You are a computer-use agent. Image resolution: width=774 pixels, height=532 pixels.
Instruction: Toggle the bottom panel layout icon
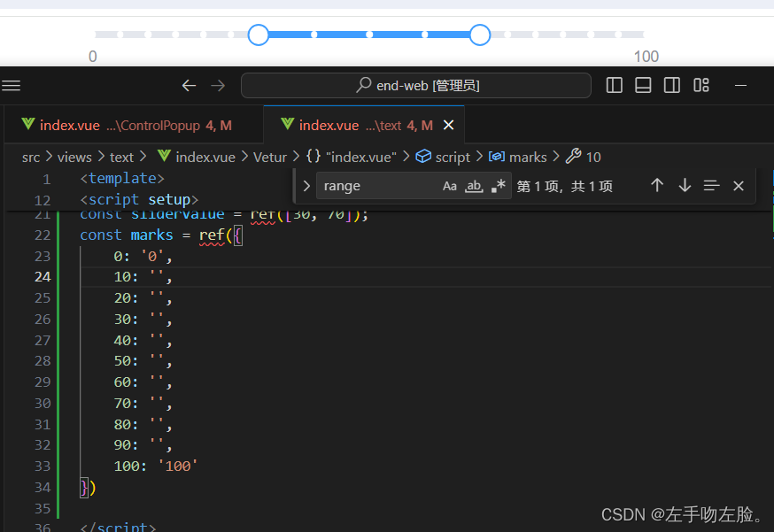click(643, 85)
